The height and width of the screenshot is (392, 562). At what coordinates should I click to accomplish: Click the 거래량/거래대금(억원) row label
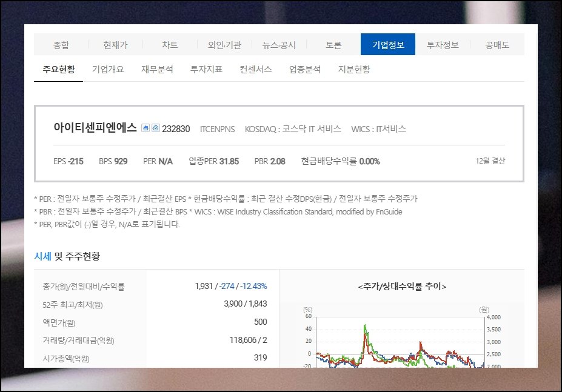point(78,341)
